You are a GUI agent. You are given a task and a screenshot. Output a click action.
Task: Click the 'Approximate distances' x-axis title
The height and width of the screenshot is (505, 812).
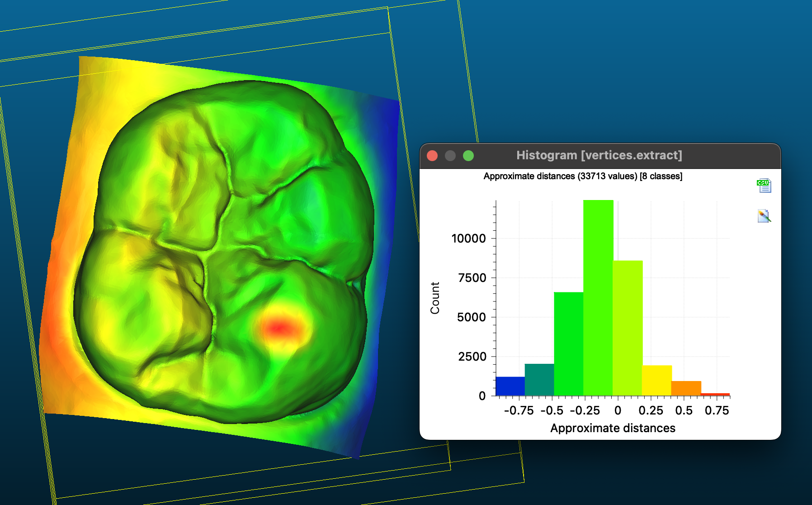point(613,428)
